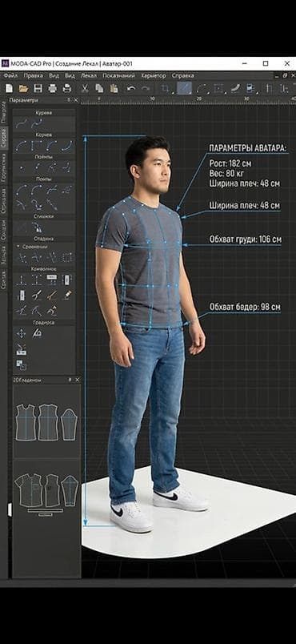Click the Градирса section header
Image resolution: width=296 pixels, height=644 pixels.
[44, 323]
